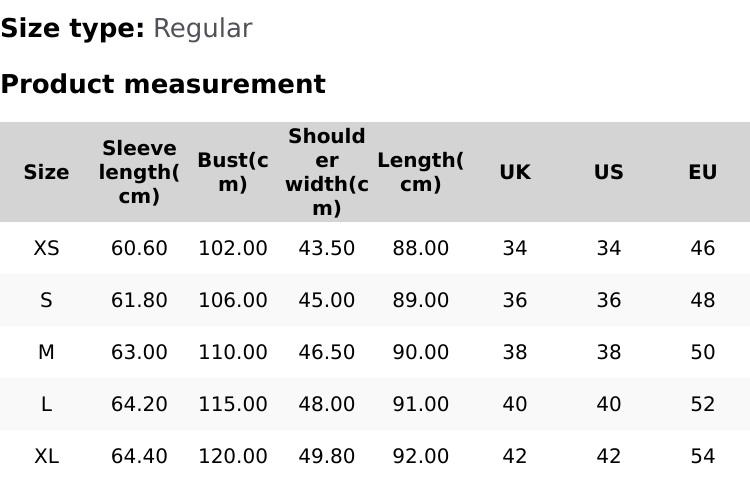Click the Product measurement heading

[x=163, y=84]
